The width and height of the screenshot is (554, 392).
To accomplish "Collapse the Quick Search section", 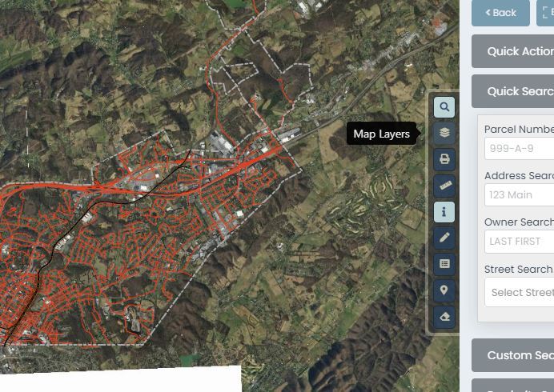I will pyautogui.click(x=512, y=91).
